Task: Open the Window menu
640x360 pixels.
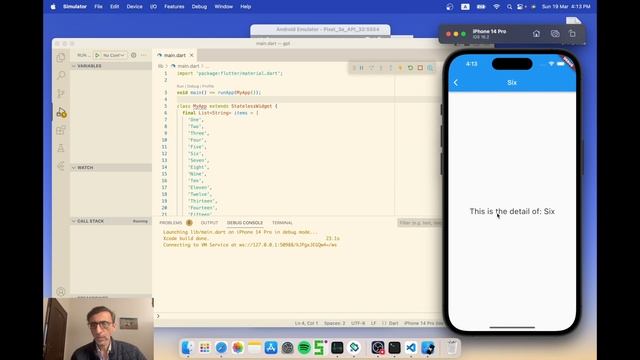Action: pos(223,7)
